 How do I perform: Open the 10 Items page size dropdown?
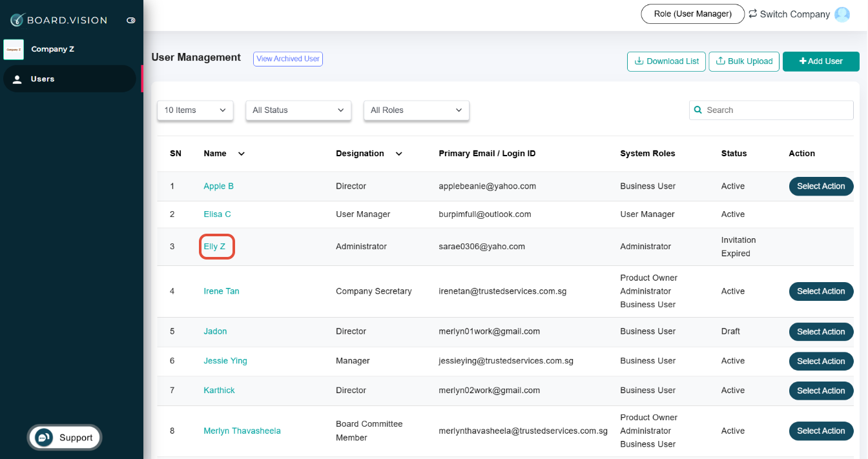click(x=195, y=110)
